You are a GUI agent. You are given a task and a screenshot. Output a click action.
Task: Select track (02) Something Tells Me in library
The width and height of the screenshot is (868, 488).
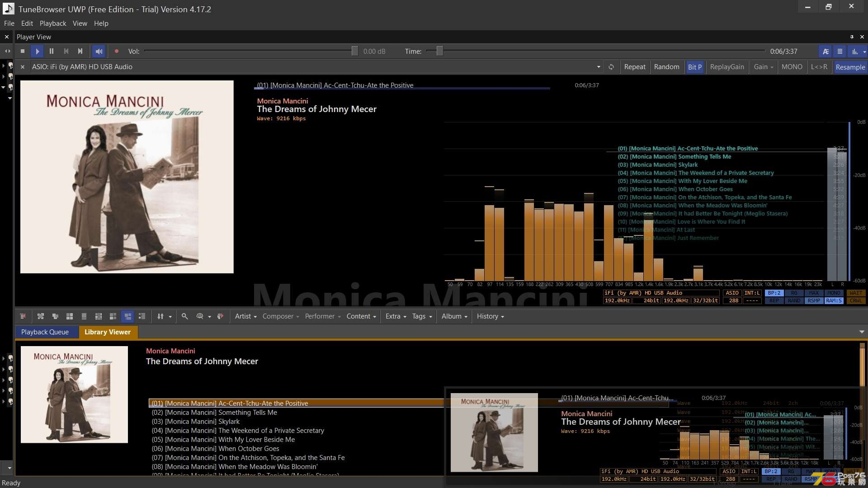click(214, 413)
